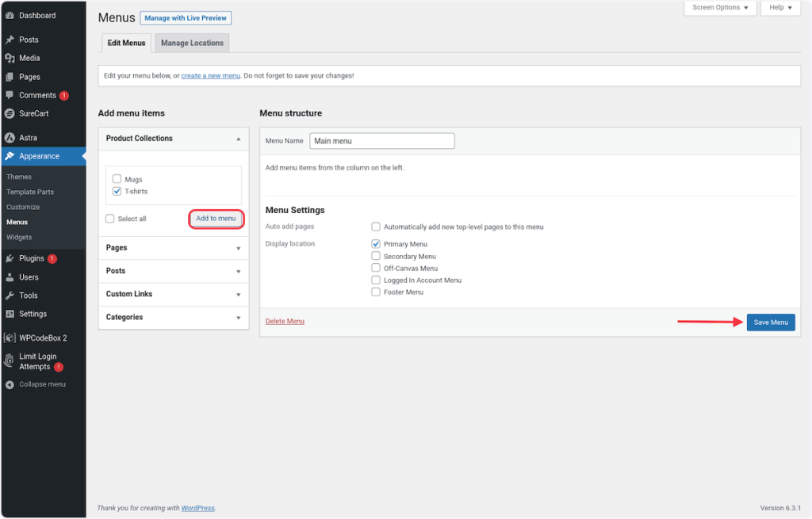
Task: Click the Dashboard icon in sidebar
Action: tap(10, 16)
